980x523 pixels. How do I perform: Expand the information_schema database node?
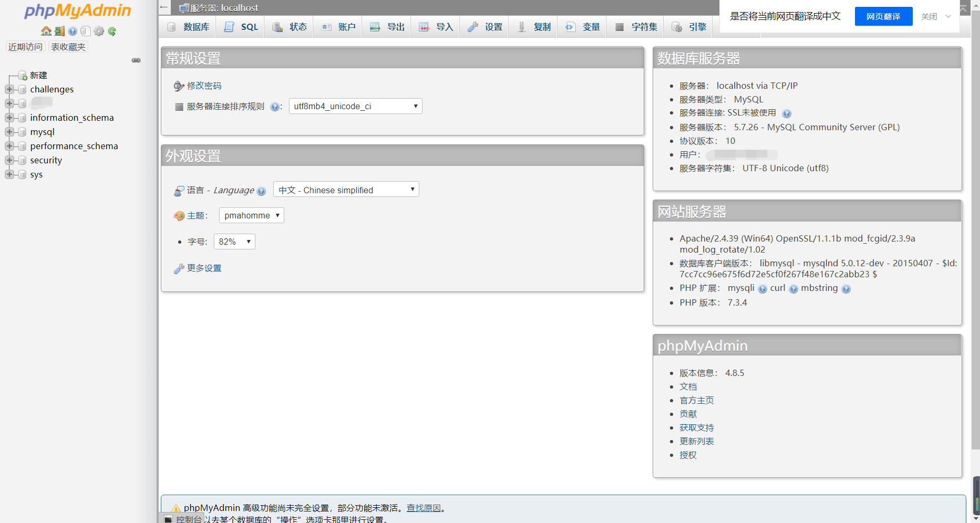[9, 118]
